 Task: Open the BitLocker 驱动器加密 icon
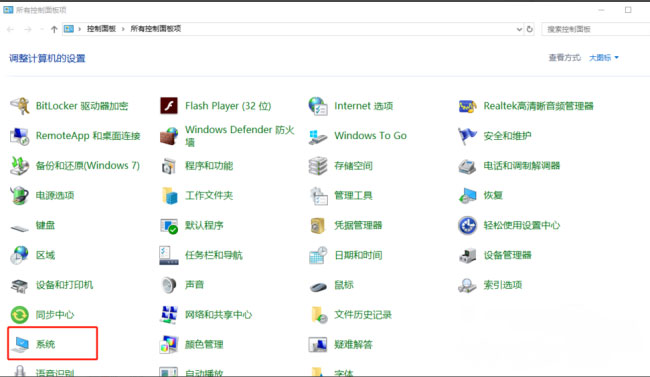coord(19,106)
